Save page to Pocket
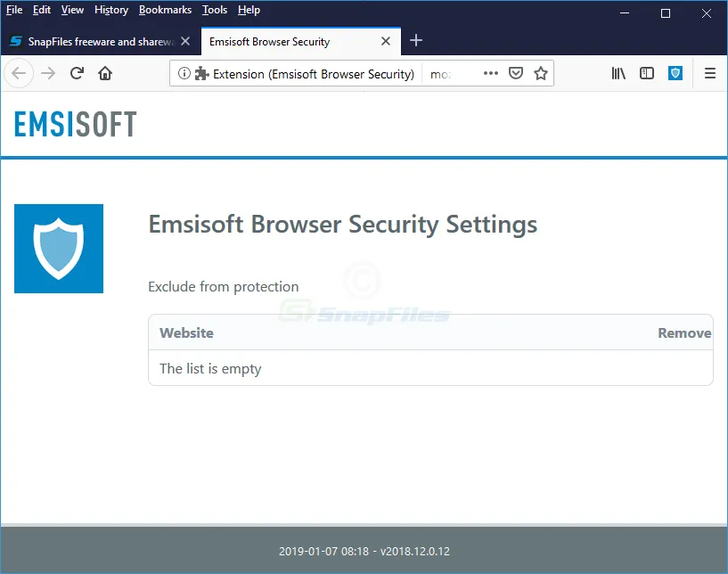This screenshot has height=574, width=728. 516,73
